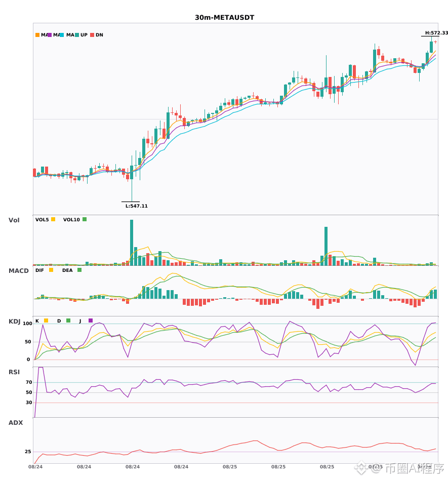Click the DEA legend text
448x481 pixels.
tap(67, 270)
